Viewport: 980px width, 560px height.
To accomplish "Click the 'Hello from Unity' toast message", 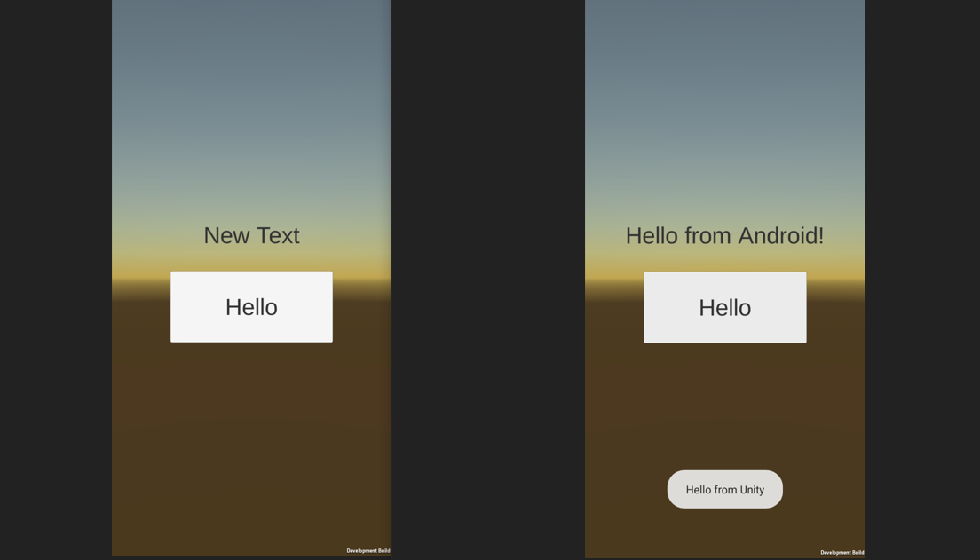I will pyautogui.click(x=725, y=489).
